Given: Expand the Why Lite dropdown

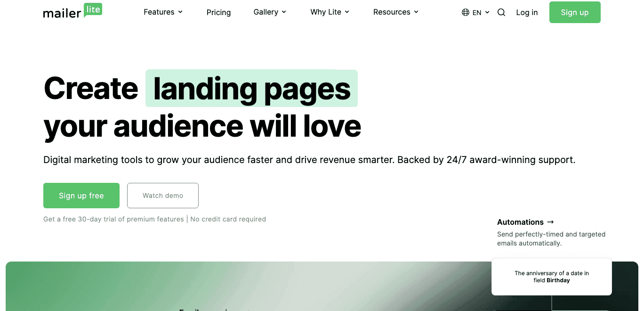Looking at the screenshot, I should (x=330, y=12).
